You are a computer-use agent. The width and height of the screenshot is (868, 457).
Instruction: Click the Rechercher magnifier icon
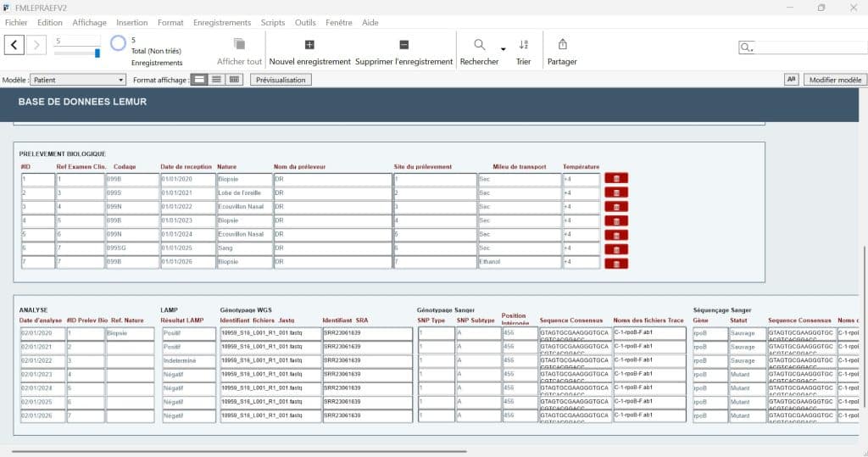(479, 45)
